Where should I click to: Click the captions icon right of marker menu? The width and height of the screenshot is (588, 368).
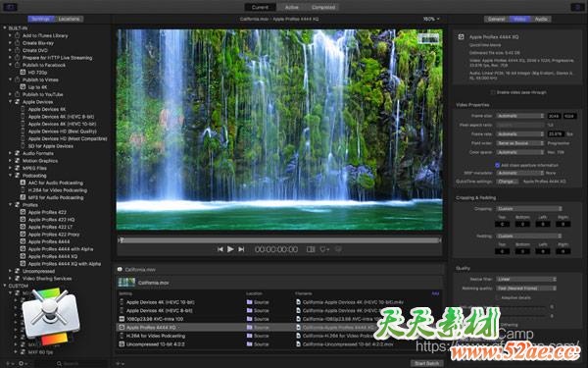(338, 249)
